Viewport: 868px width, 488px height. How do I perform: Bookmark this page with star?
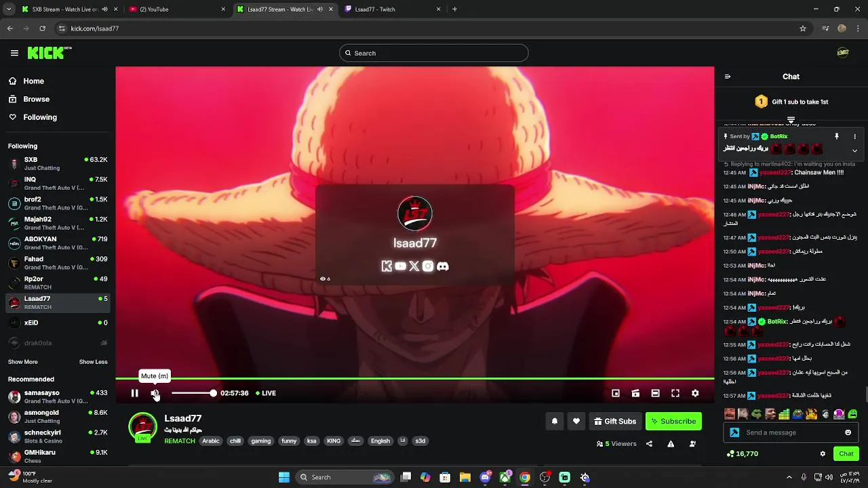[803, 28]
